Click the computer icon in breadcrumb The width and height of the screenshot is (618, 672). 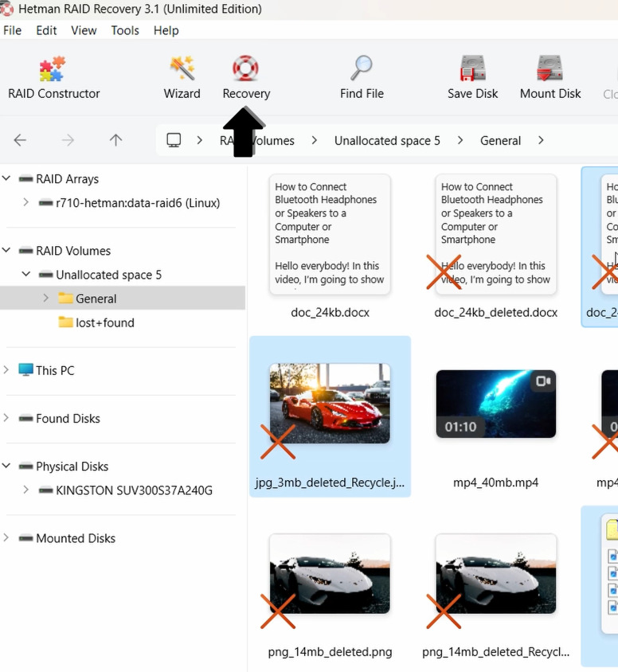click(x=174, y=140)
